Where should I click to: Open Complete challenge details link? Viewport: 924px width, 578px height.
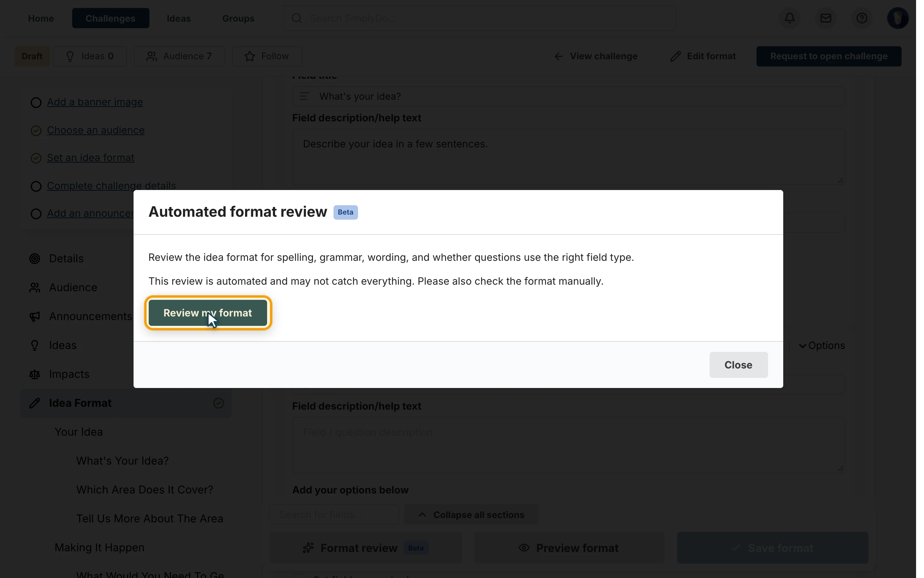111,185
